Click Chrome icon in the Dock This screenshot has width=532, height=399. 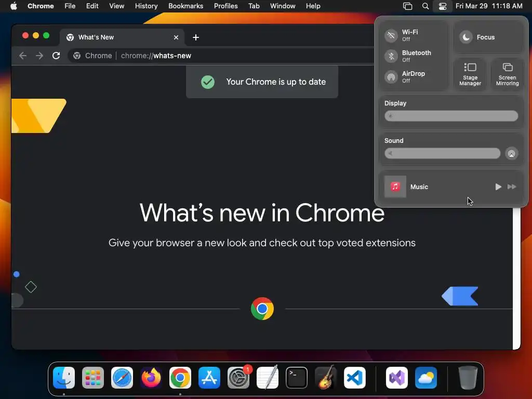180,378
